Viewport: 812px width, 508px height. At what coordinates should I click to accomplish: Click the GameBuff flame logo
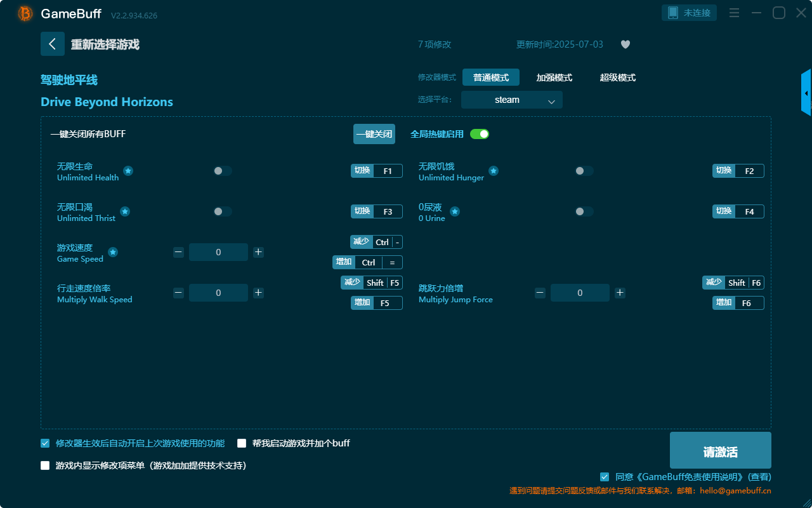point(25,13)
